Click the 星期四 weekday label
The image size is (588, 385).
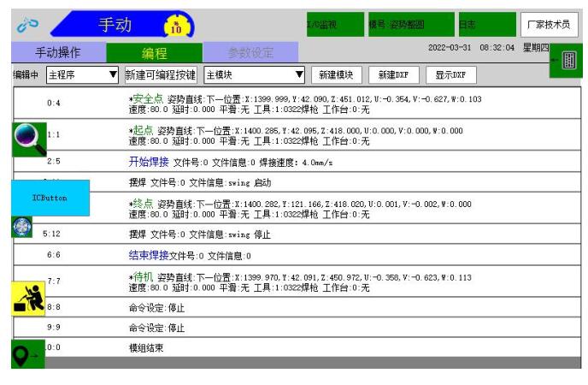point(536,47)
